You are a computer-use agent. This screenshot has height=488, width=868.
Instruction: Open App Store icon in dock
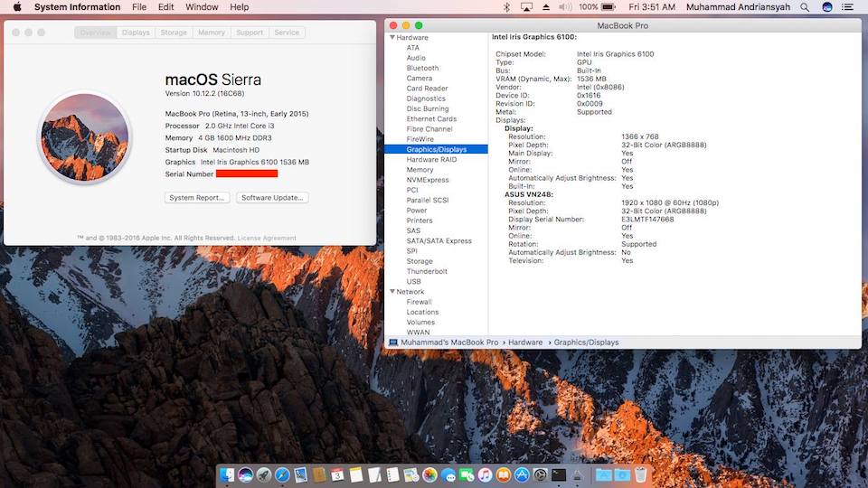[522, 474]
